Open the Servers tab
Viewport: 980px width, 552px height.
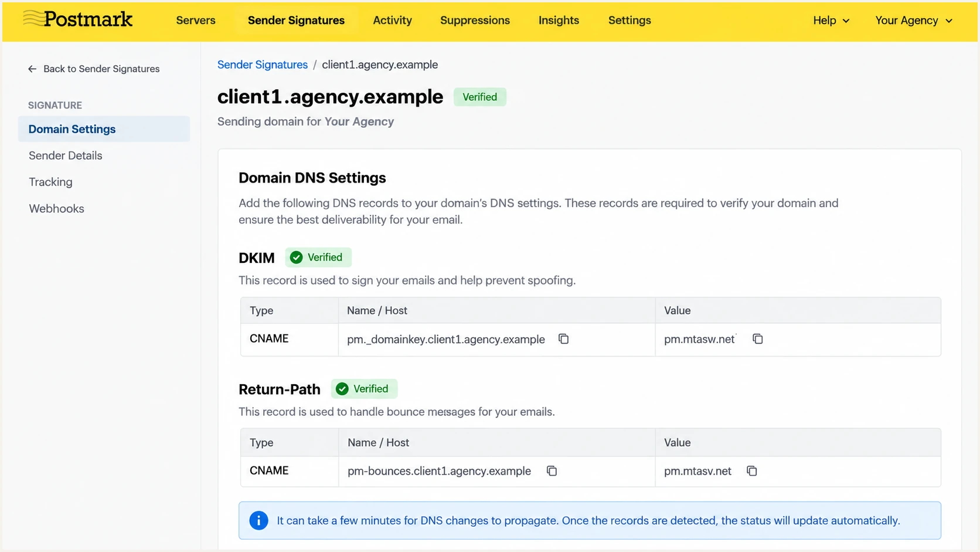coord(196,21)
